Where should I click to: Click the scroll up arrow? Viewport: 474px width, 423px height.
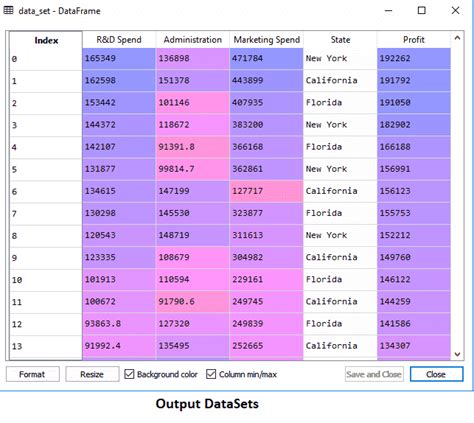click(x=457, y=38)
